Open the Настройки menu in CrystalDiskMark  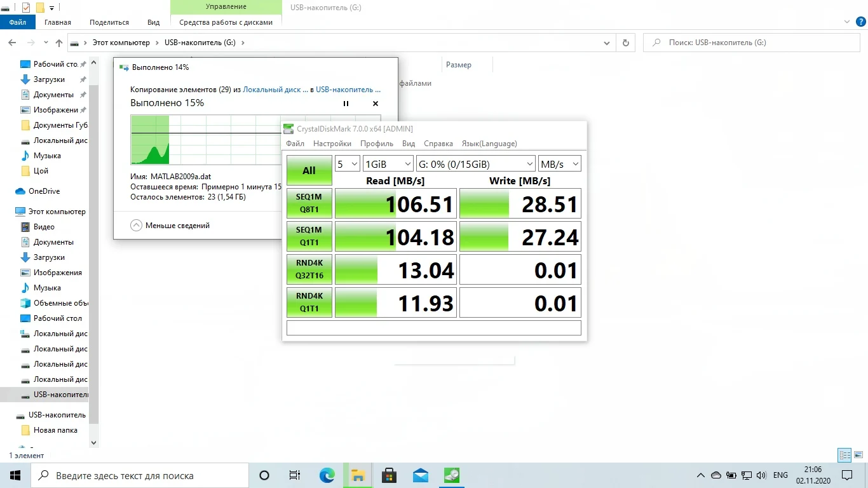click(x=332, y=144)
